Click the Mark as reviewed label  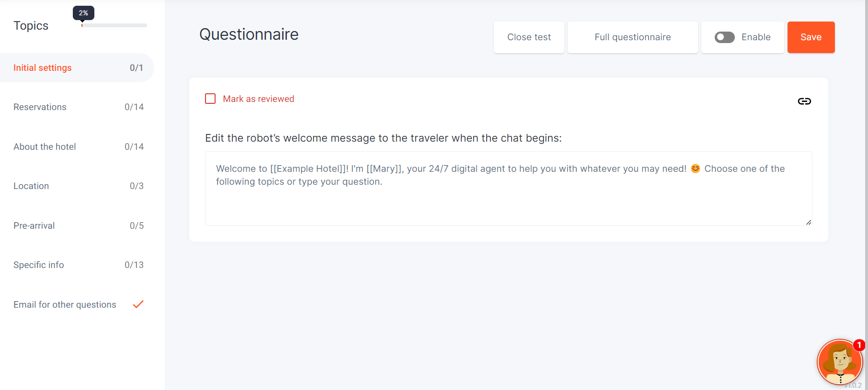pyautogui.click(x=259, y=99)
